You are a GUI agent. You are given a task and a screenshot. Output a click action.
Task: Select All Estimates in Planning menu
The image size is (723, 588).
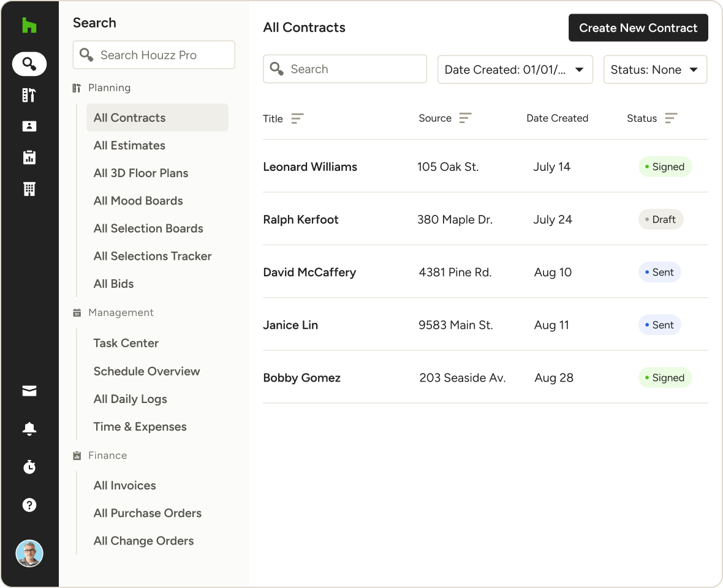[x=129, y=146]
